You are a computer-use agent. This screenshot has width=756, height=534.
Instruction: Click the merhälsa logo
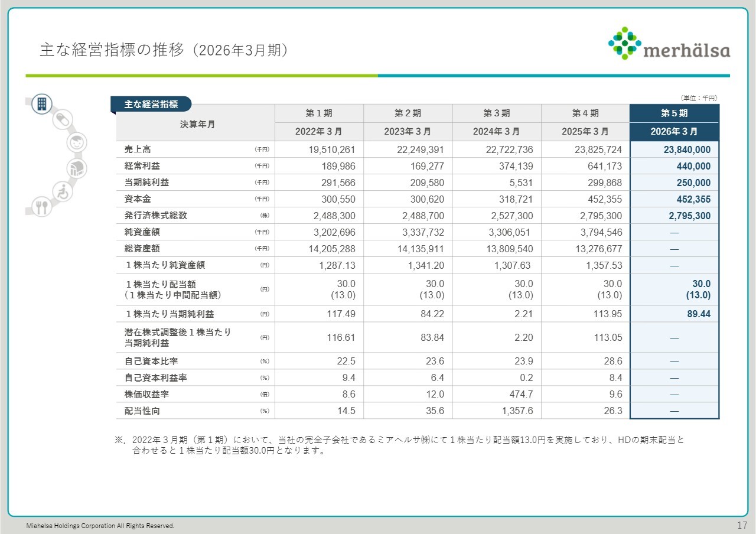669,44
